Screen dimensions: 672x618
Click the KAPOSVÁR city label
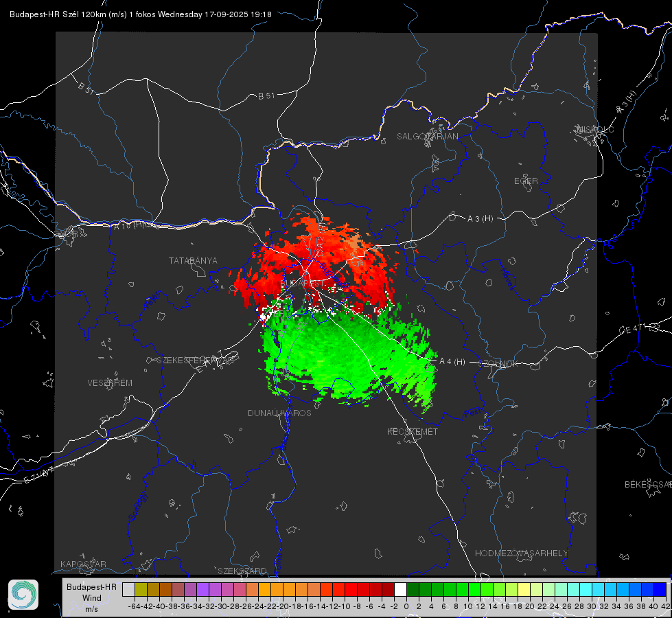(83, 564)
